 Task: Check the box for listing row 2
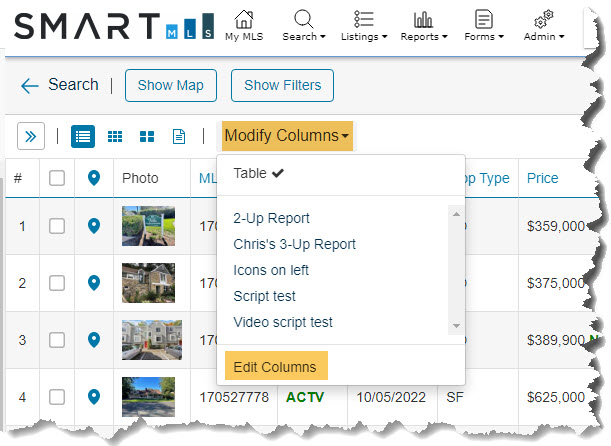(x=57, y=283)
